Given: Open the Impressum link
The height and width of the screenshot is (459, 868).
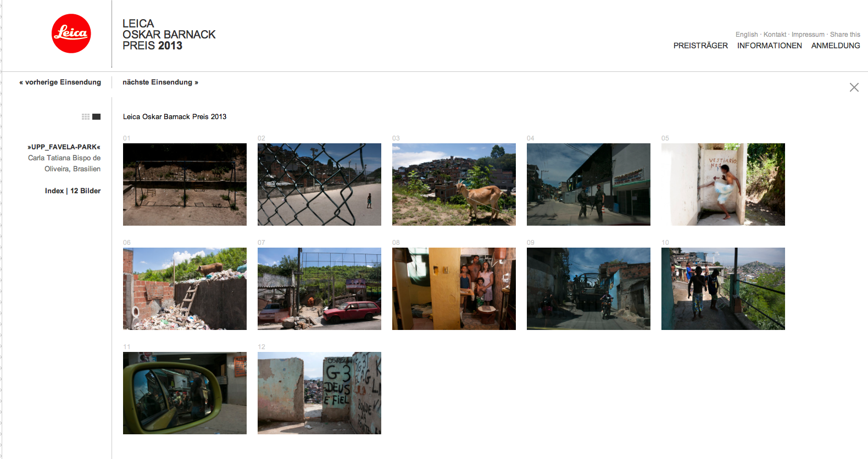Looking at the screenshot, I should pos(808,34).
